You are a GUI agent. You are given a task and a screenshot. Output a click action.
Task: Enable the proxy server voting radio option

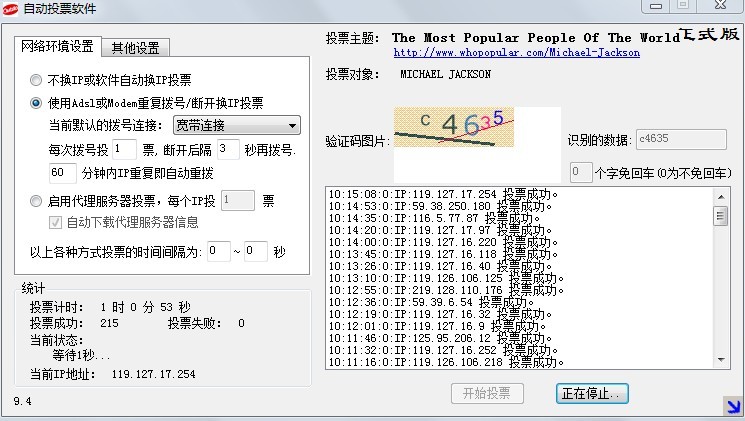pos(37,200)
